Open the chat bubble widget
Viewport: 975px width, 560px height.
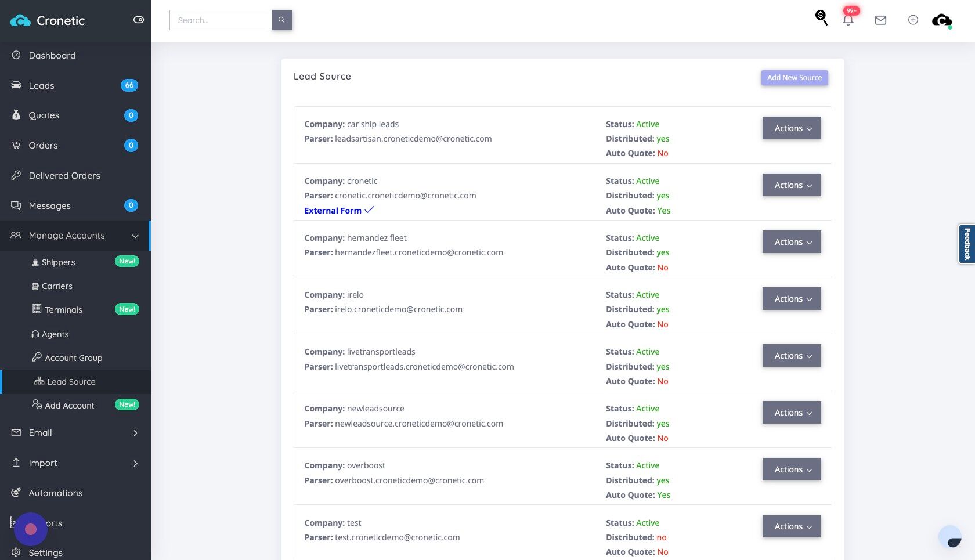(x=951, y=538)
